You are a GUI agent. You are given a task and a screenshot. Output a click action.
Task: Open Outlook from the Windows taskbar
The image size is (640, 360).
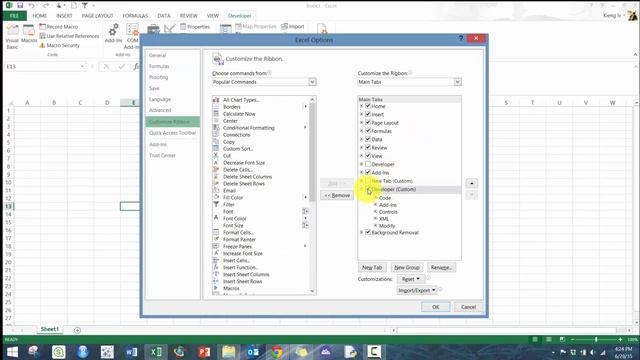(253, 352)
